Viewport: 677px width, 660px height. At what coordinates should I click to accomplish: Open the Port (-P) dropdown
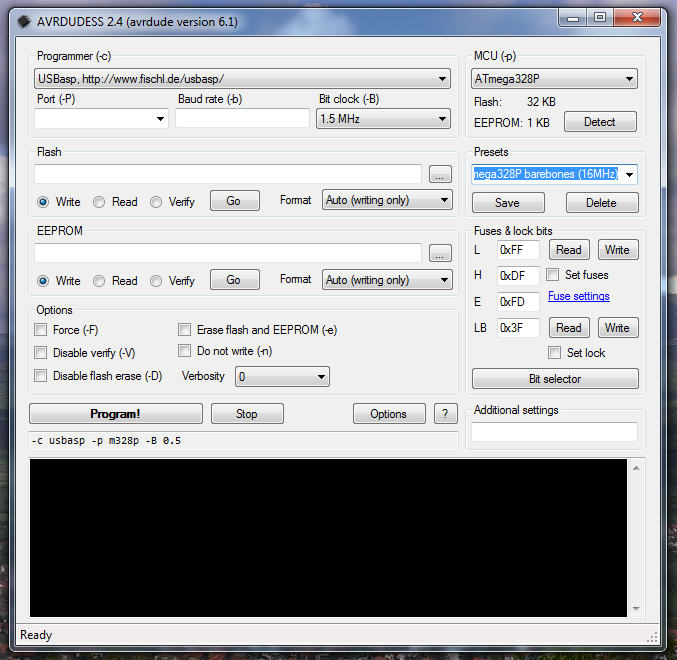coord(101,119)
